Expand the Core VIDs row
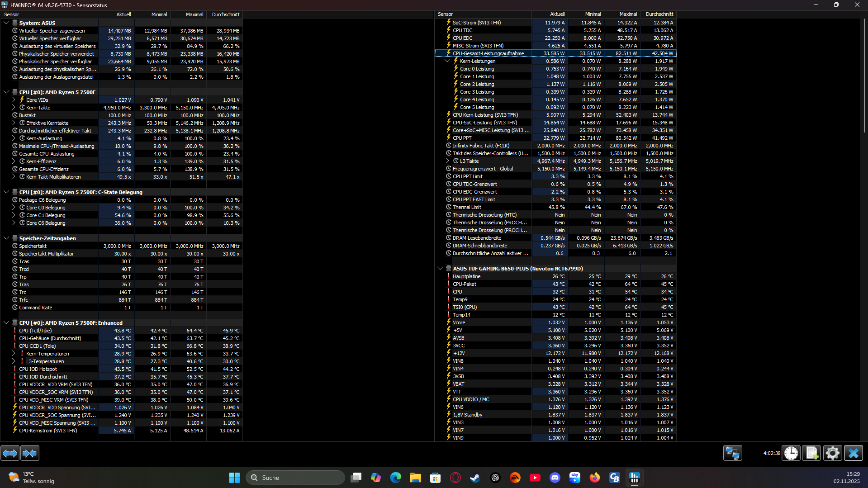This screenshot has width=868, height=488. point(14,100)
